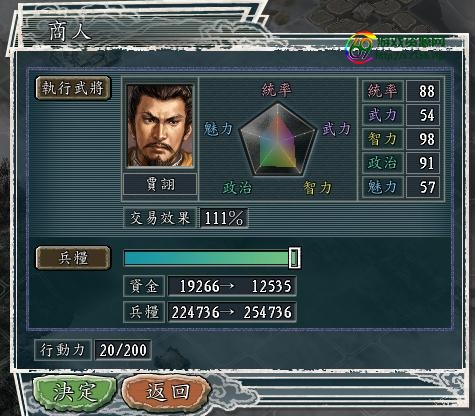
Task: Click the pentagon stats radar chart
Action: (x=278, y=140)
